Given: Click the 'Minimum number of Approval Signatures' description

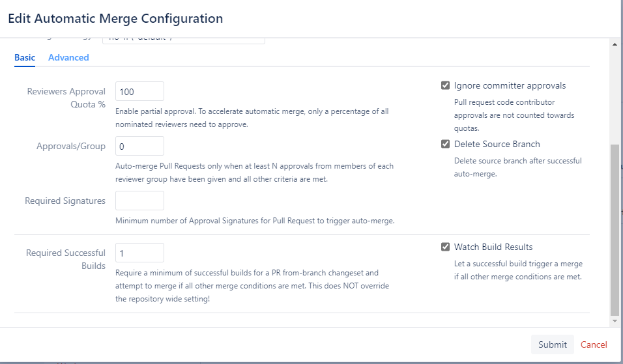Looking at the screenshot, I should pyautogui.click(x=255, y=221).
